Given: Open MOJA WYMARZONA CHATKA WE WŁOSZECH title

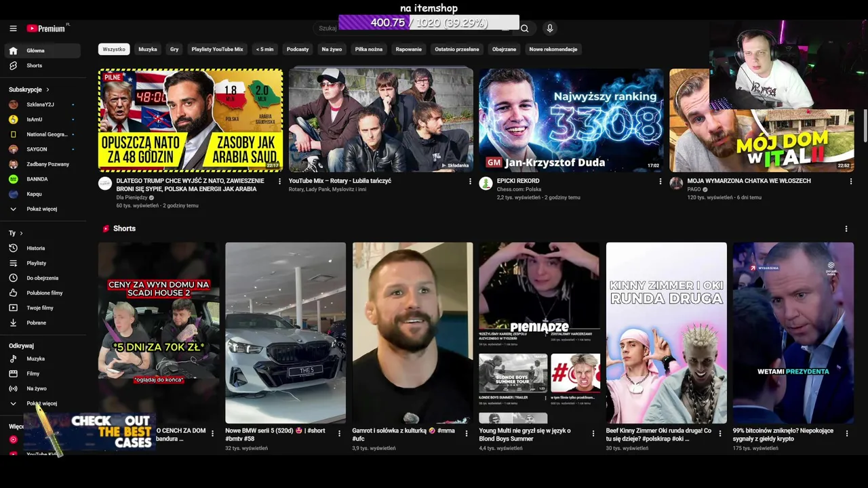Looking at the screenshot, I should click(x=749, y=181).
